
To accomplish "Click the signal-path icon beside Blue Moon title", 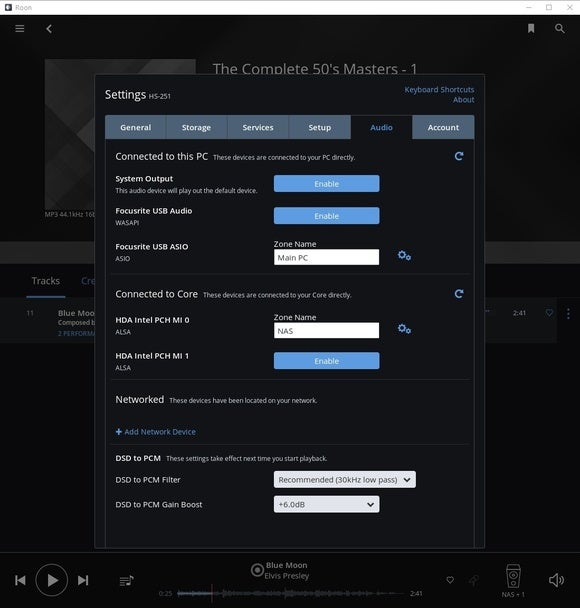I will tap(257, 570).
